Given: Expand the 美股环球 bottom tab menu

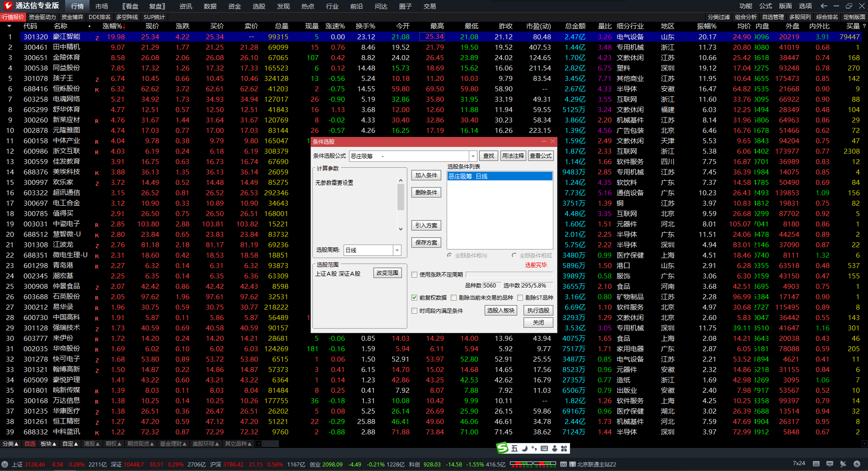Looking at the screenshot, I should (206, 444).
